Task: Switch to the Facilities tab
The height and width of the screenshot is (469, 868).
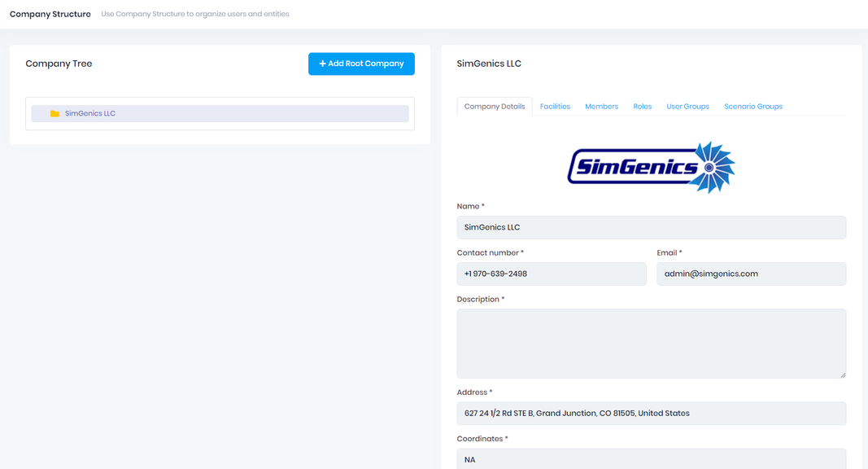Action: (555, 107)
